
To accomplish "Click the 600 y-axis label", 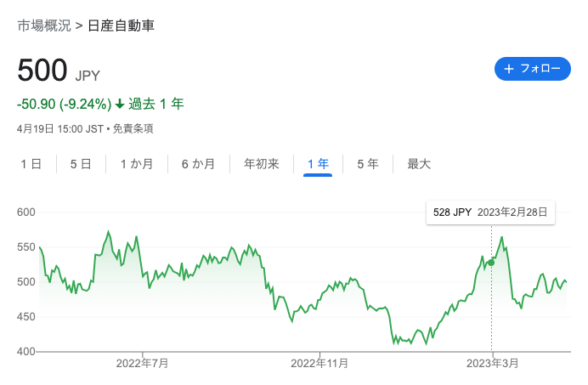I will 25,212.
